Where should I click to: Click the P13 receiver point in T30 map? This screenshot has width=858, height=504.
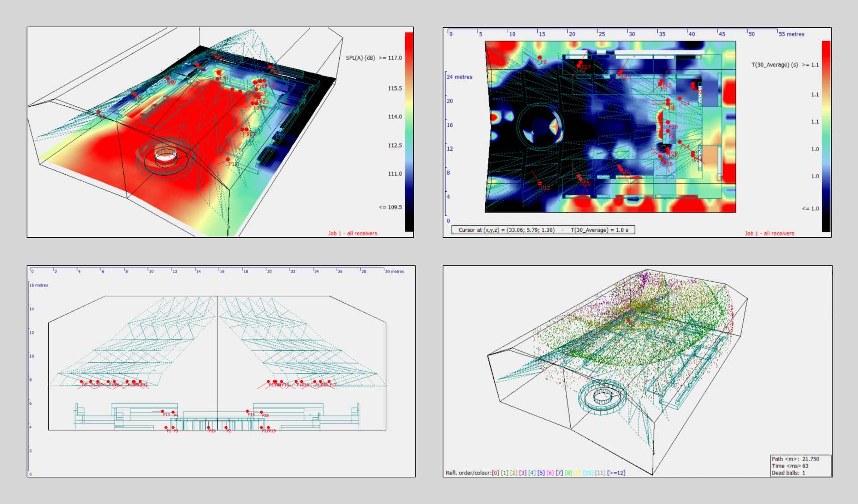680,99
